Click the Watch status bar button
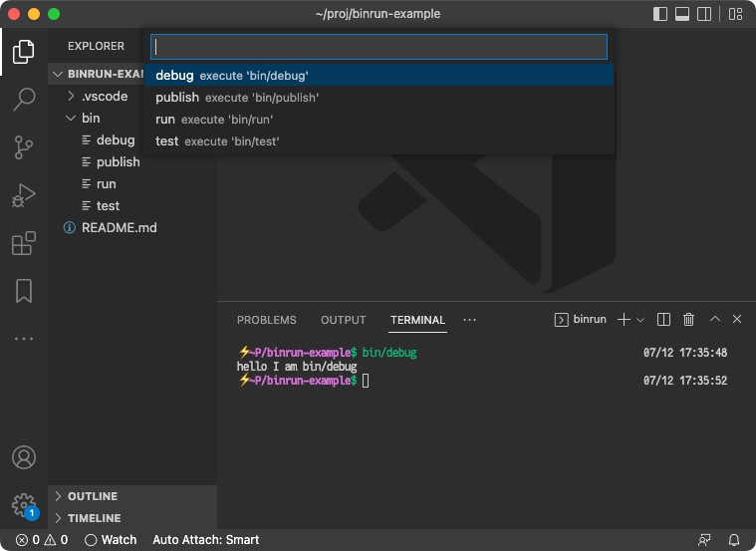756x551 pixels. 111,540
